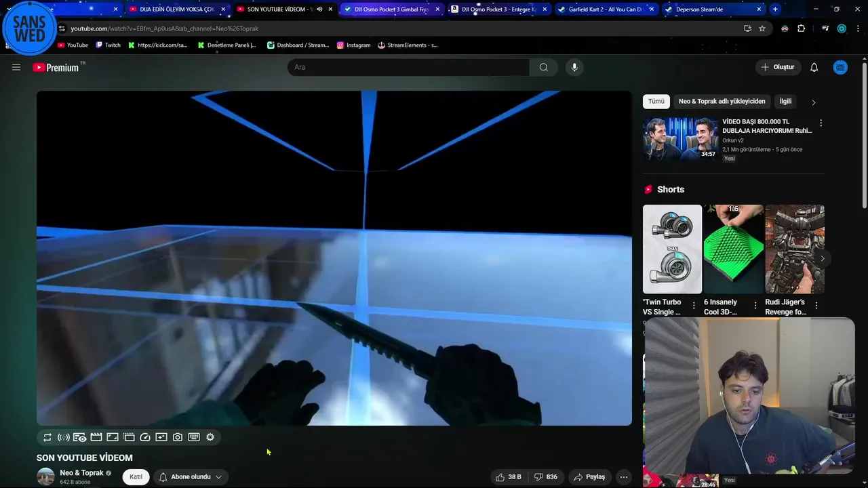The height and width of the screenshot is (488, 868).
Task: Close the SON YOUTUBE VİDEOM browser tab
Action: click(330, 9)
